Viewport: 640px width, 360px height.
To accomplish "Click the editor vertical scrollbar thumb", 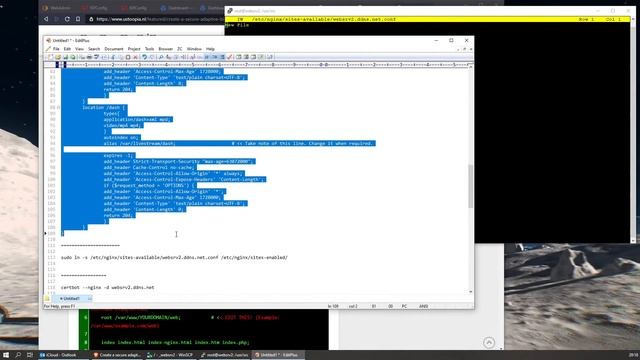I will tap(470, 186).
